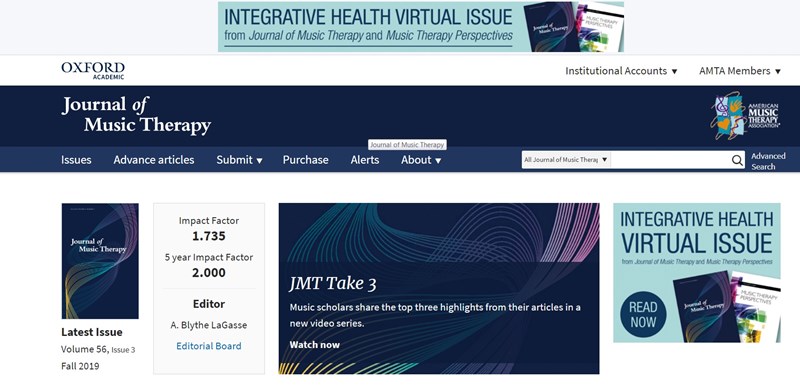Open the About menu
This screenshot has width=800, height=387.
[421, 160]
